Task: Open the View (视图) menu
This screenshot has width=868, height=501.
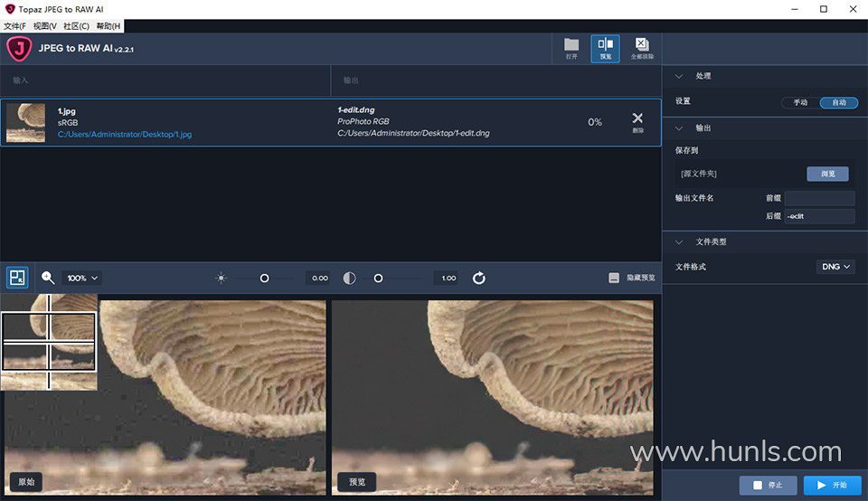Action: (x=44, y=26)
